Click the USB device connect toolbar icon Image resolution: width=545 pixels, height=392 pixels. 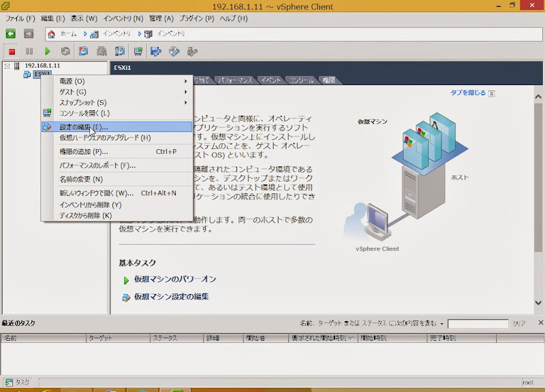[192, 52]
